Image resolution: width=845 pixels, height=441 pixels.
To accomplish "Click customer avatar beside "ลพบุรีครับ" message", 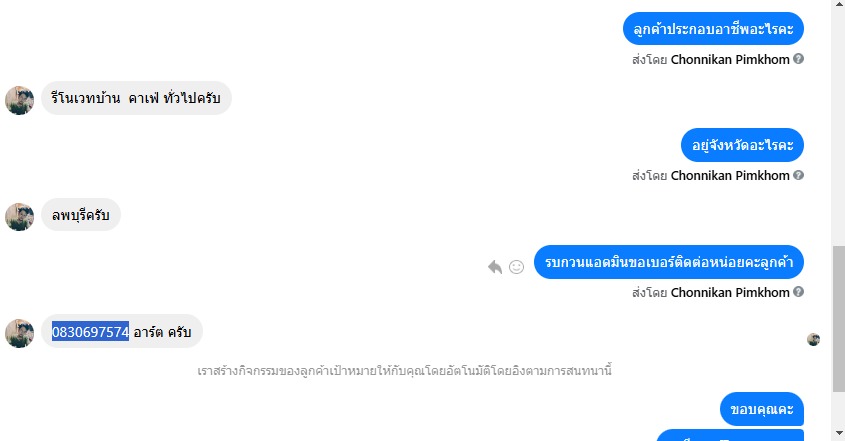I will coord(19,216).
